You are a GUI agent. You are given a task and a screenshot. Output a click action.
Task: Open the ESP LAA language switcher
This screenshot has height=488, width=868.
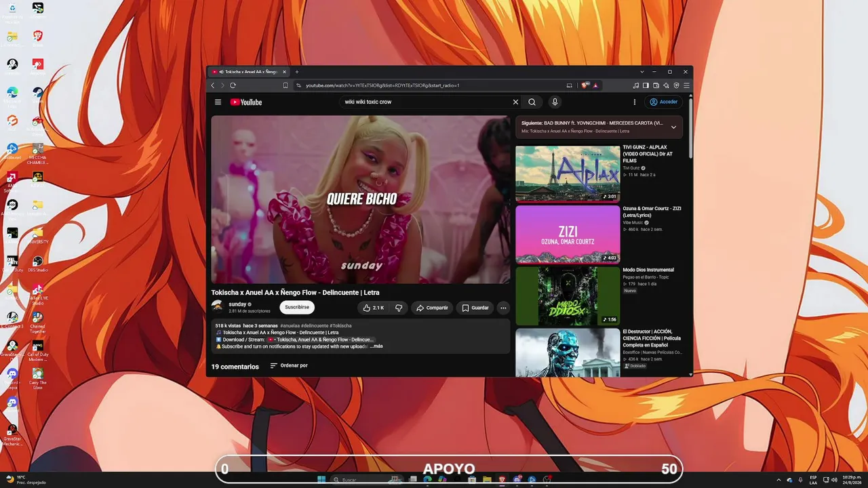point(813,480)
